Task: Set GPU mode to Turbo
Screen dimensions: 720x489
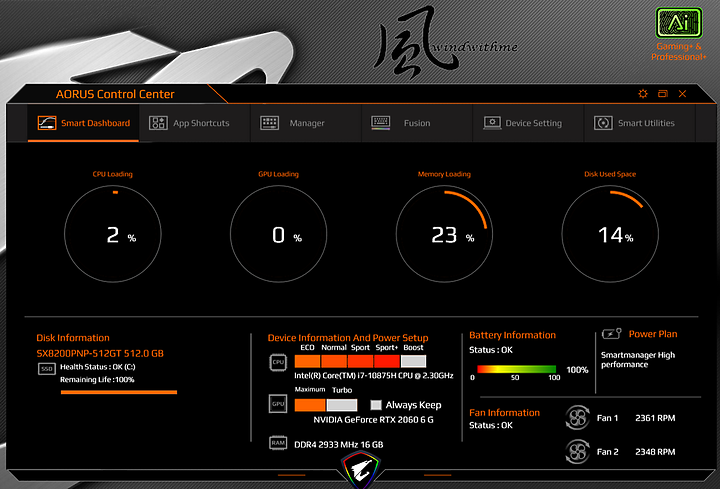Action: click(342, 405)
